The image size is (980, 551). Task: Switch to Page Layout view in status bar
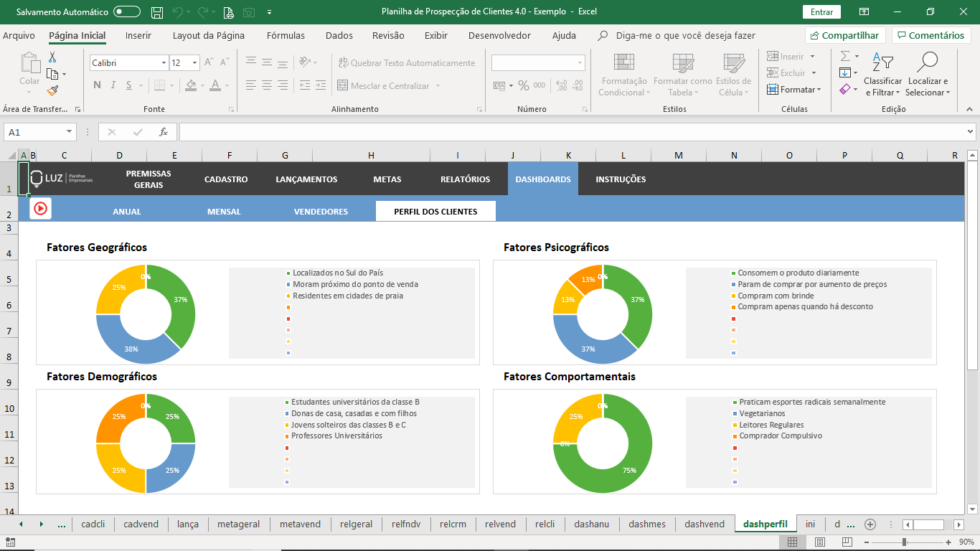click(820, 542)
